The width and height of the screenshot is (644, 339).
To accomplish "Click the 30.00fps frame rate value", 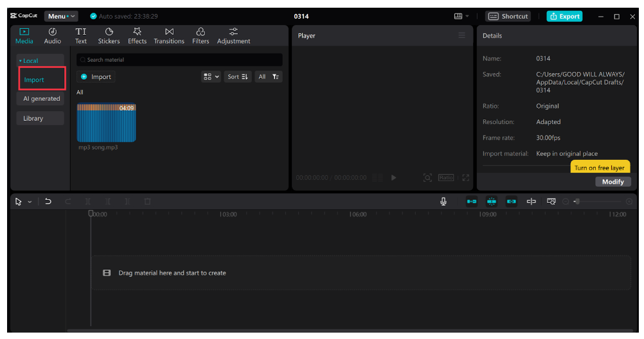I will coord(548,137).
